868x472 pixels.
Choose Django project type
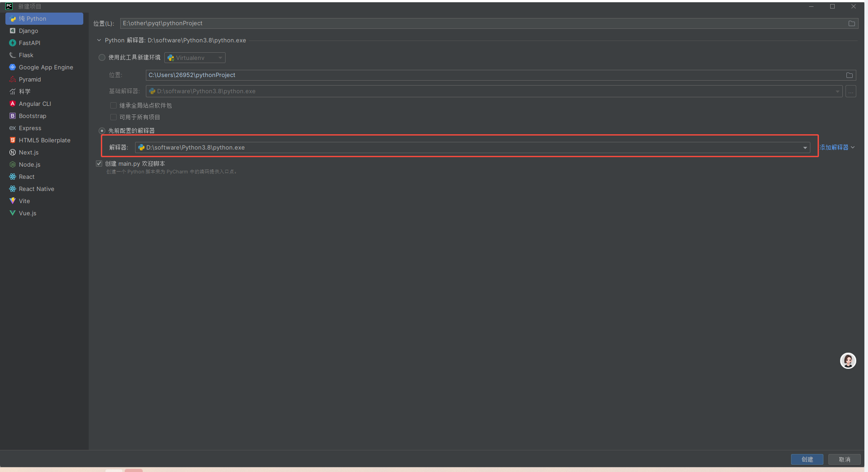[44, 31]
